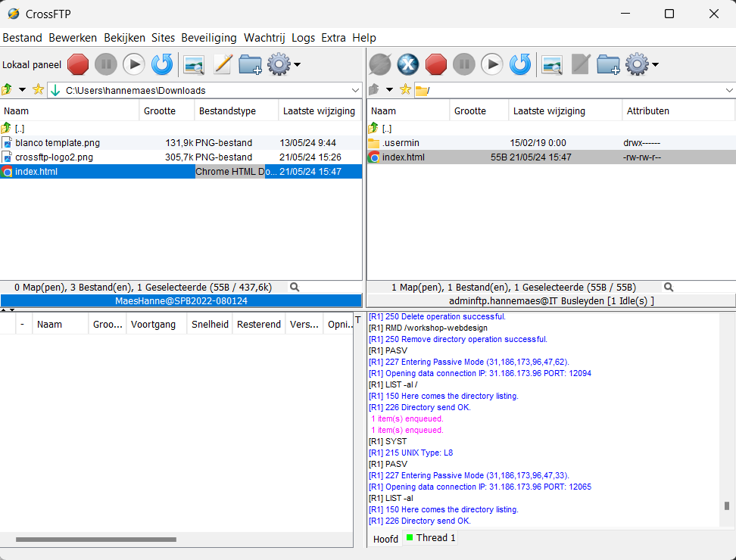This screenshot has height=560, width=736.
Task: Open the Beveiliging menu
Action: [209, 38]
